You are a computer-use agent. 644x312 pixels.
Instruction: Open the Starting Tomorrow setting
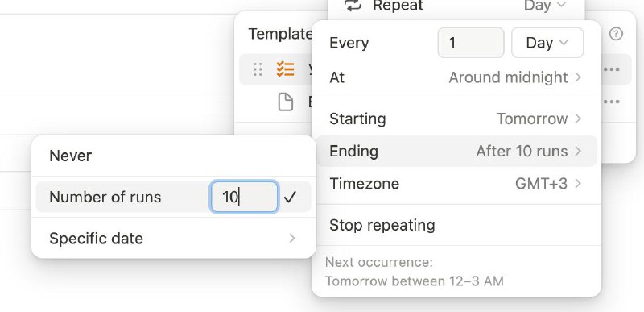[x=456, y=119]
